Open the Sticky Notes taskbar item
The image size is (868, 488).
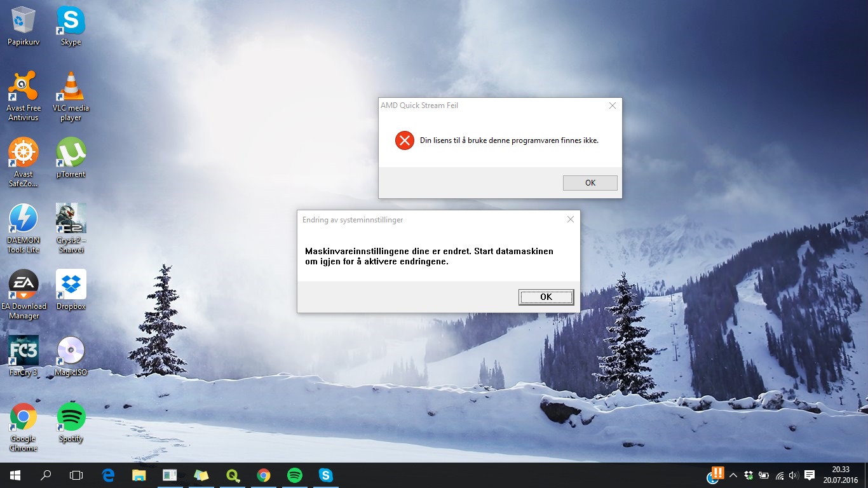(x=201, y=475)
